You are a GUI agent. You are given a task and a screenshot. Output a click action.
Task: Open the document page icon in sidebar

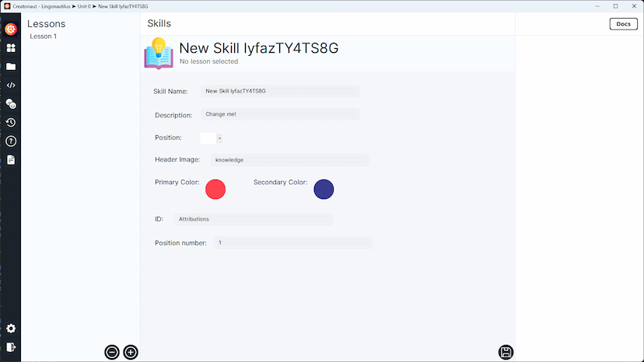(x=11, y=160)
